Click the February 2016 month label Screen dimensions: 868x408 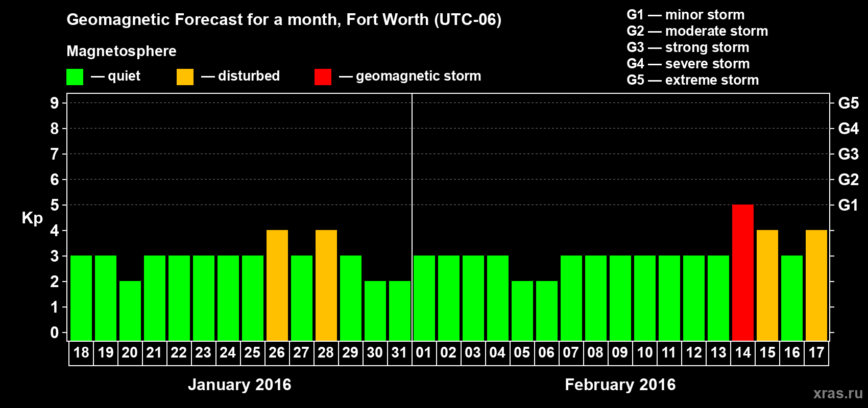click(620, 385)
